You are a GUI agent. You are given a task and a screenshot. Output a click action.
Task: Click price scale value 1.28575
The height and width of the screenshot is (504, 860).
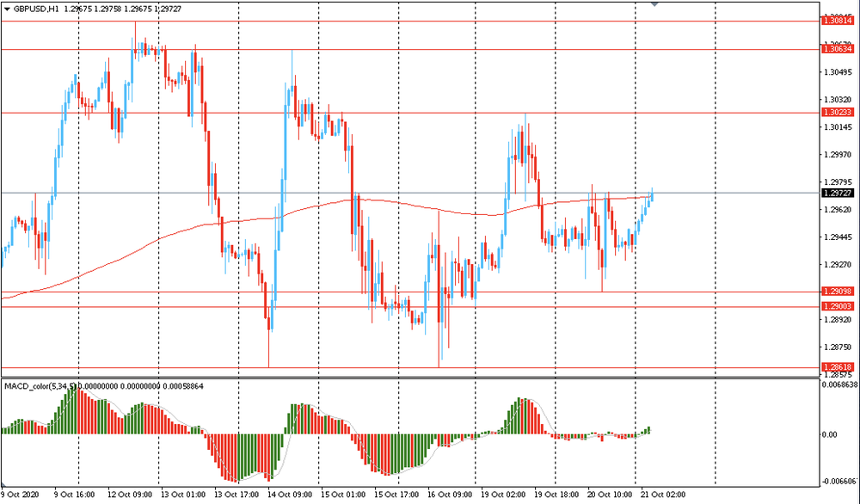pyautogui.click(x=838, y=375)
